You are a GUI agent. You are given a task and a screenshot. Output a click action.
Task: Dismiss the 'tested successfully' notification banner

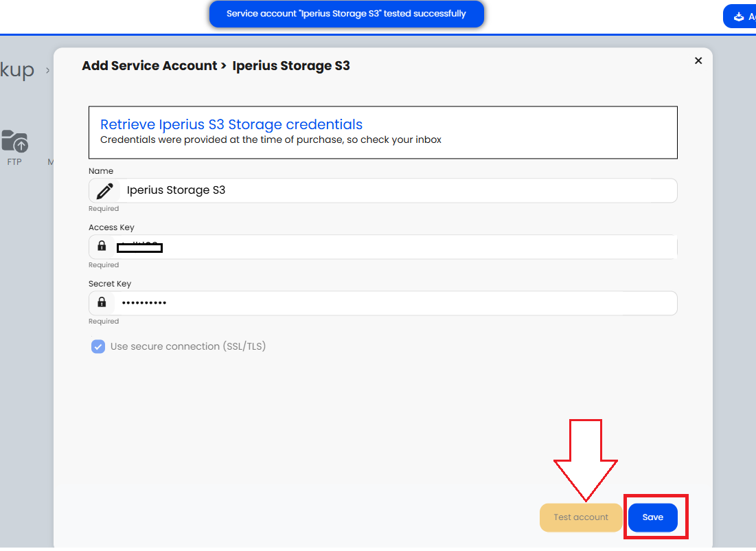346,14
